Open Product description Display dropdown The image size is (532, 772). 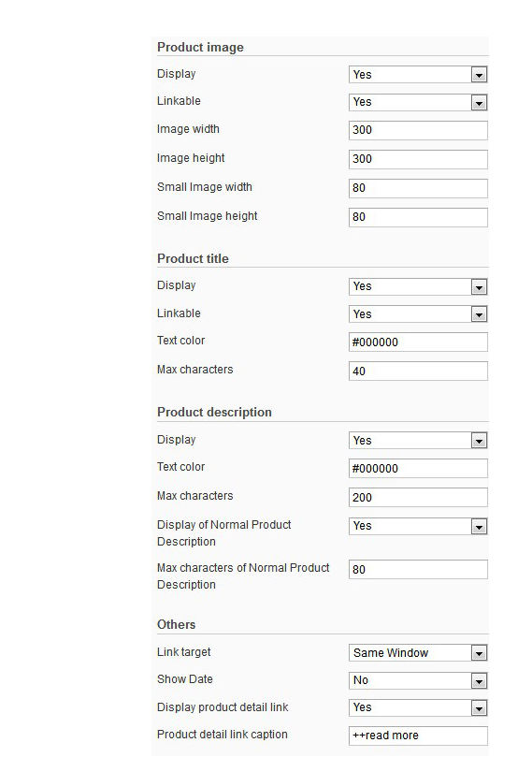click(418, 441)
